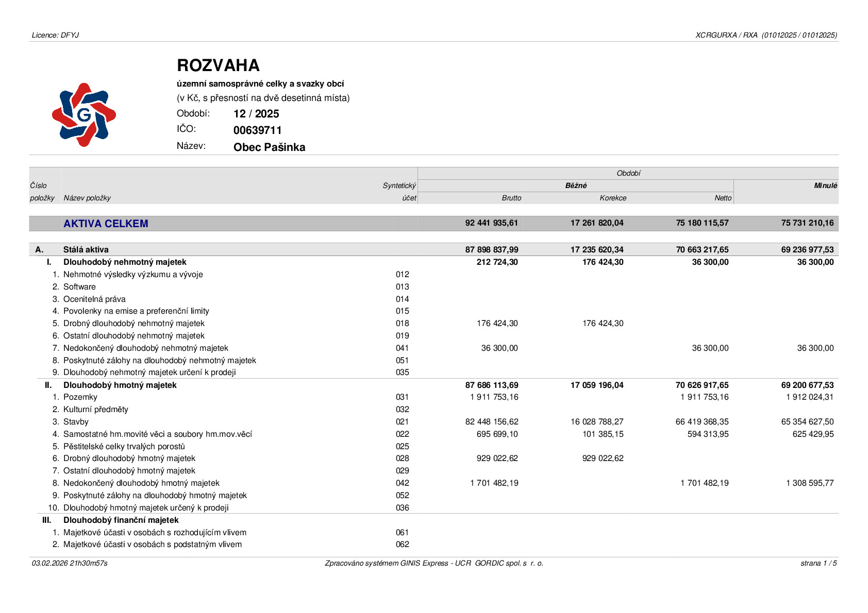Select the ROZVAHA document title
Viewport: 868px width, 613px height.
coord(218,65)
